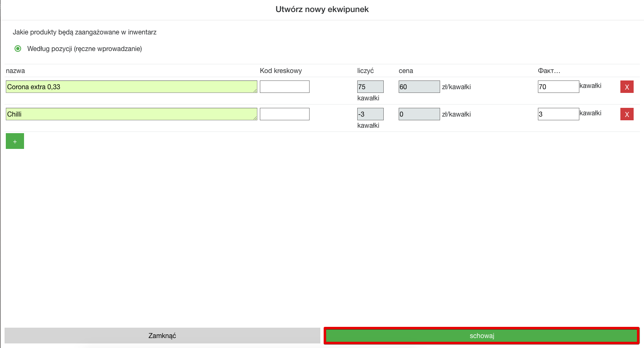
Task: Edit the actual quantity field showing 70
Action: [x=558, y=87]
